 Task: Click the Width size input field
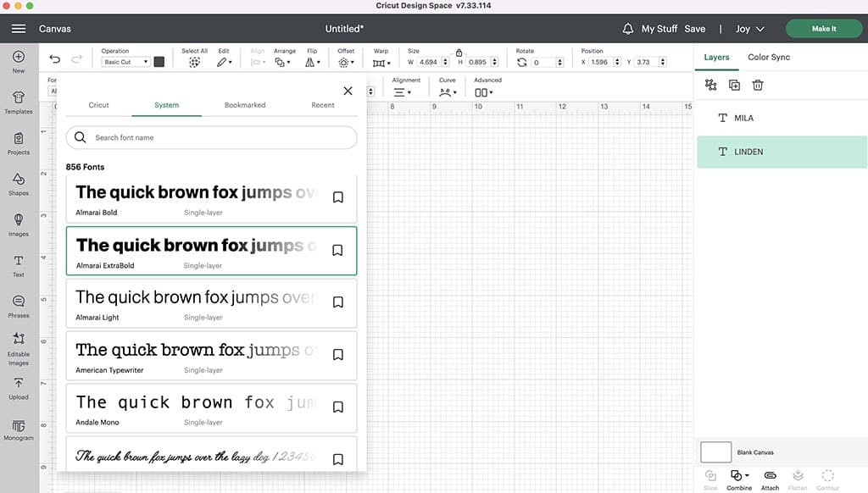coord(428,62)
